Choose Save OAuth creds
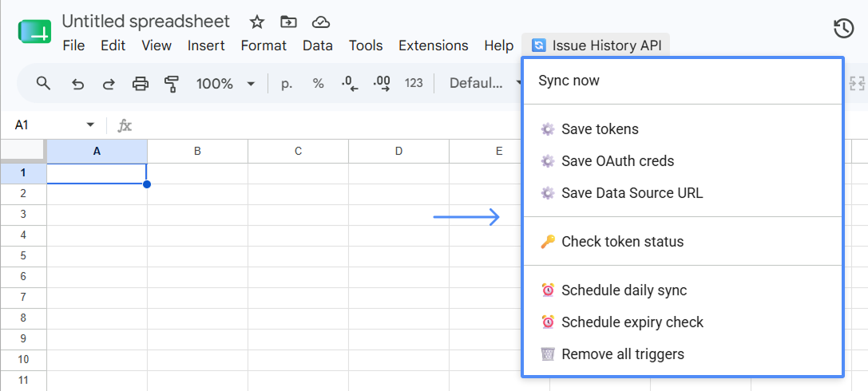 [683, 161]
